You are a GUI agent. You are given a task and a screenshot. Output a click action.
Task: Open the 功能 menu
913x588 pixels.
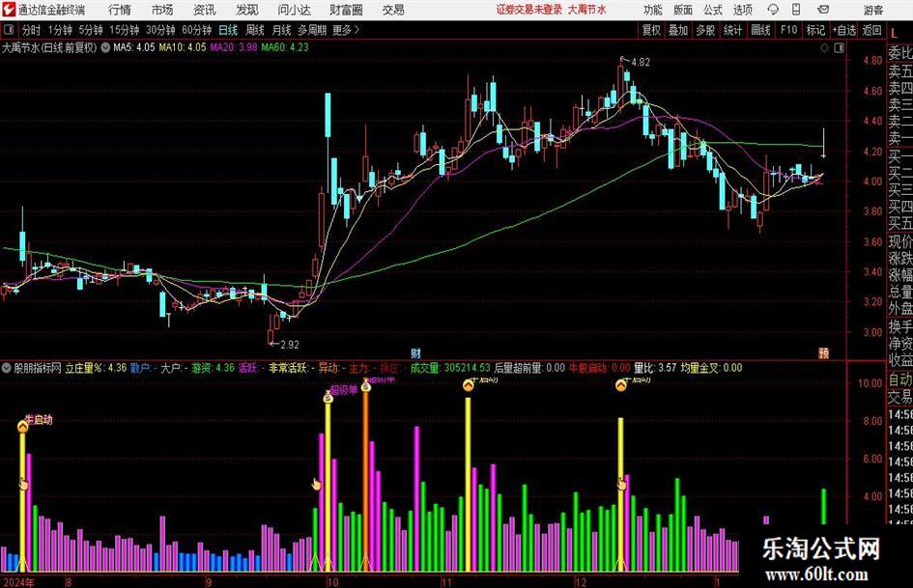coord(653,10)
